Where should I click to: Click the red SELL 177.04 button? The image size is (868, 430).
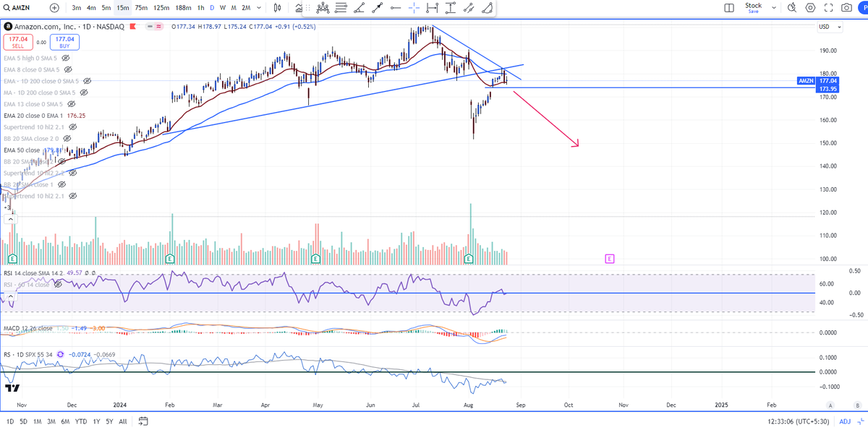(x=17, y=42)
